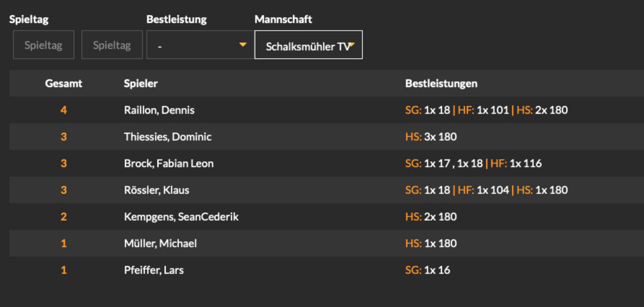Image resolution: width=644 pixels, height=307 pixels.
Task: Select player Raillon, Dennis
Action: point(159,110)
